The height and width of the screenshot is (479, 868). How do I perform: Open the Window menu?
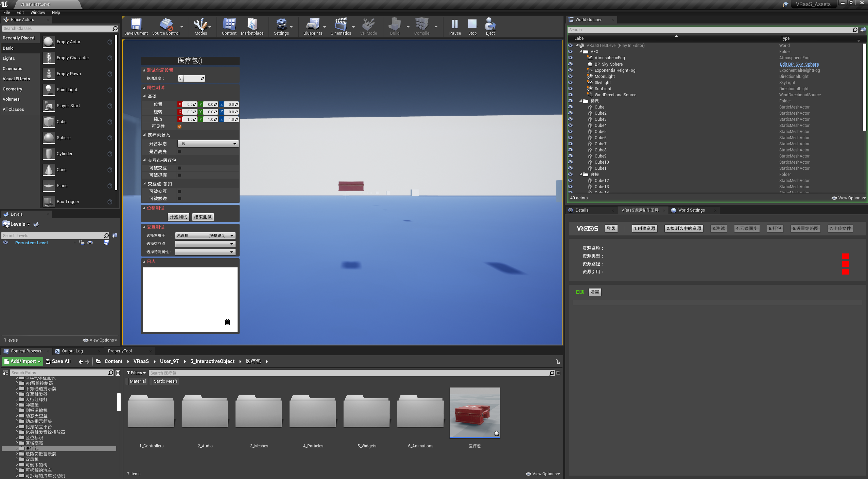pos(38,13)
